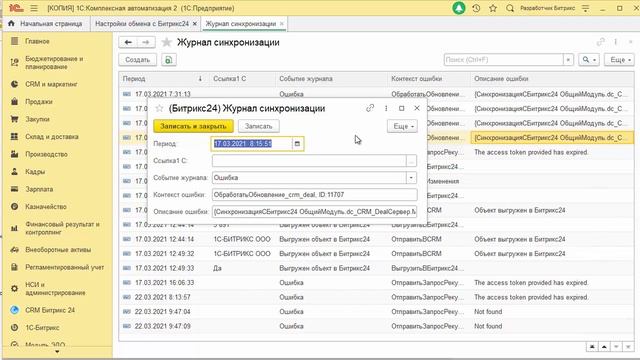Open the Главное section
Screen dimensions: 640x360
coord(37,41)
